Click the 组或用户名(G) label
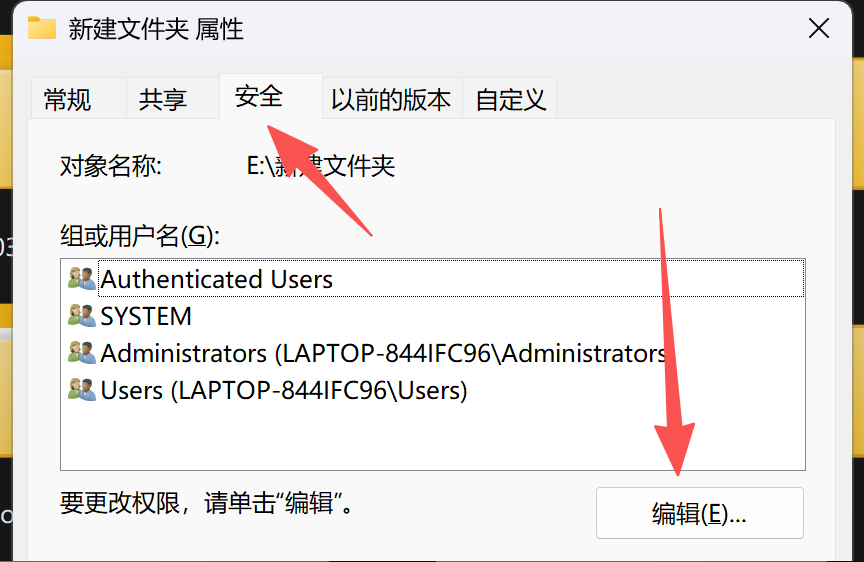The image size is (864, 562). (139, 235)
